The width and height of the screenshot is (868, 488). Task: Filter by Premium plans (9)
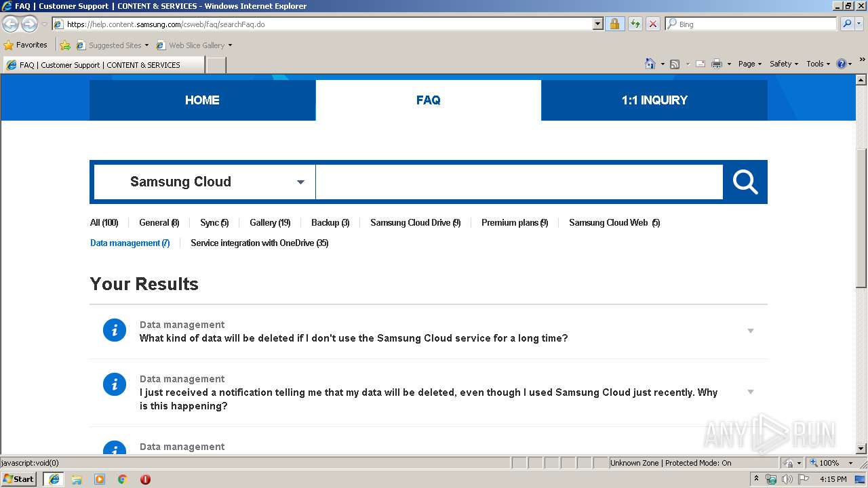pyautogui.click(x=515, y=222)
